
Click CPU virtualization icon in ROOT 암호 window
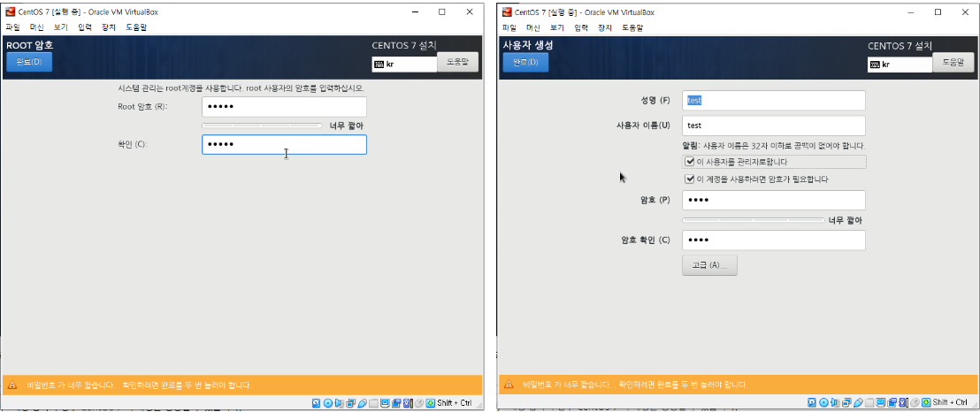408,403
